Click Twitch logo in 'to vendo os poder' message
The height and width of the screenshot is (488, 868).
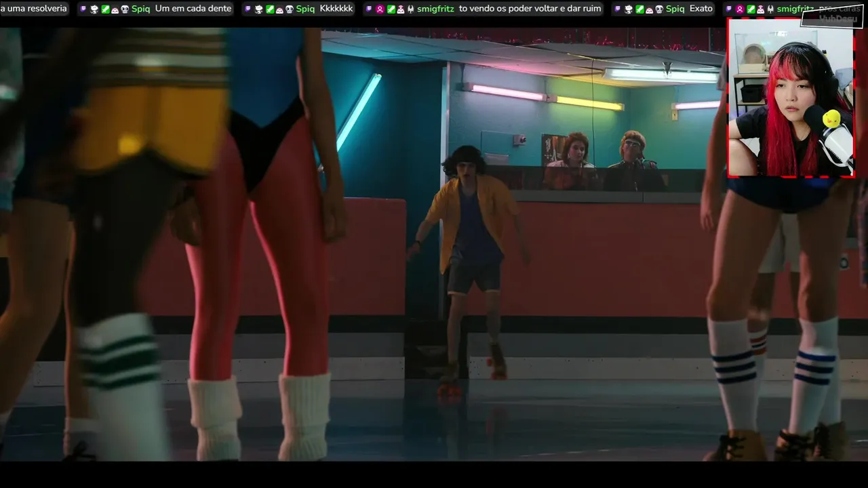(x=368, y=9)
